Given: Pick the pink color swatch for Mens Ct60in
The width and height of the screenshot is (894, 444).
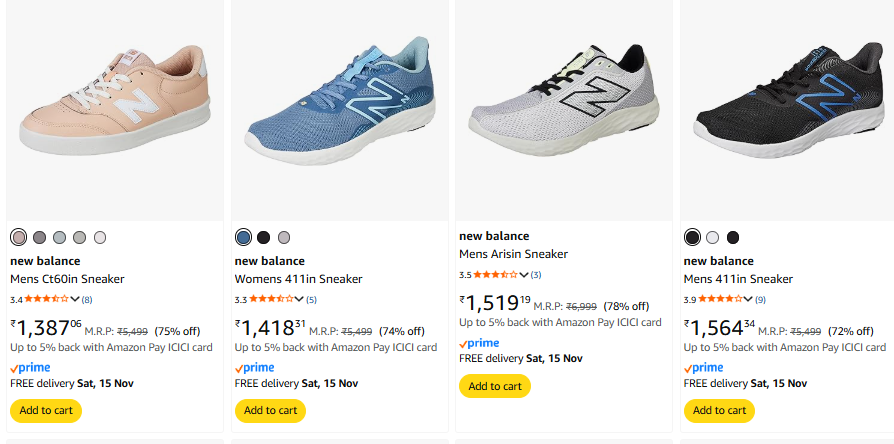Looking at the screenshot, I should coord(18,237).
